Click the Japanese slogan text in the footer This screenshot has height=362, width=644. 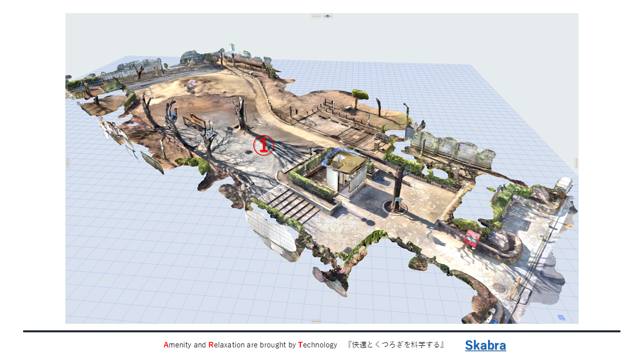(x=396, y=345)
